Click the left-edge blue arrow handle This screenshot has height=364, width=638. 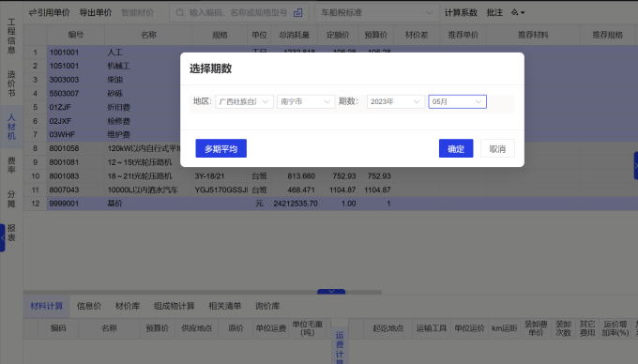click(x=3, y=238)
